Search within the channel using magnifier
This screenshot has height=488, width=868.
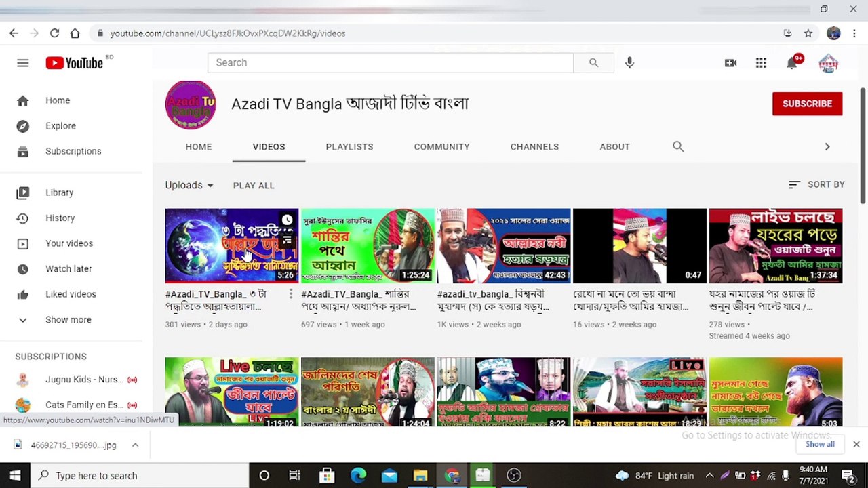[x=678, y=146]
